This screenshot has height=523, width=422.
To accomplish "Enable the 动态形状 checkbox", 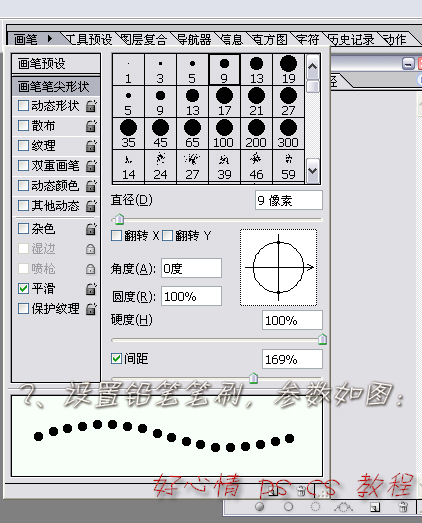I will point(23,106).
